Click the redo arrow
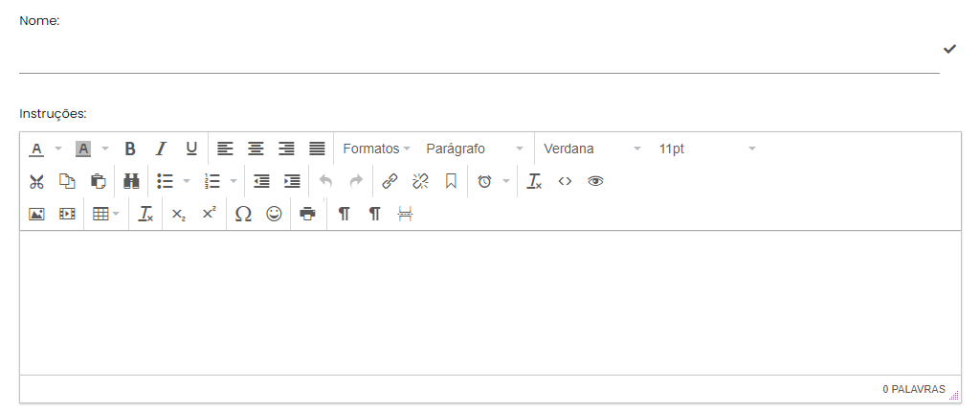980x412 pixels. pyautogui.click(x=356, y=182)
